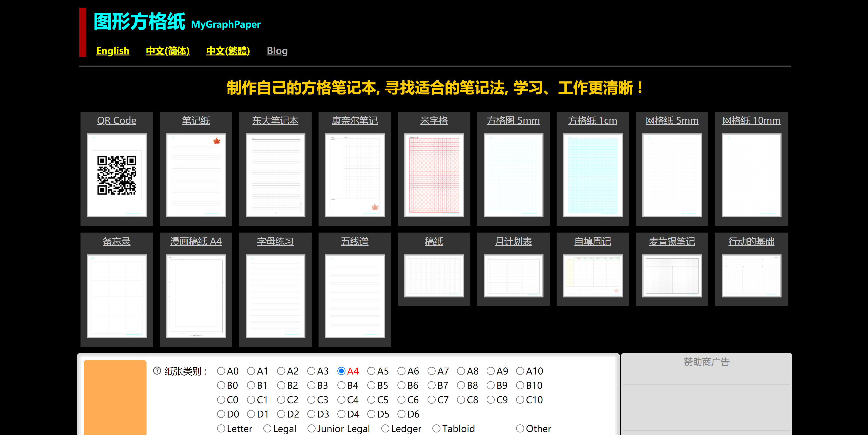Open the 漫画稿纸 A4 preview thumbnail
Screen dimensions: 868x435
[196, 296]
